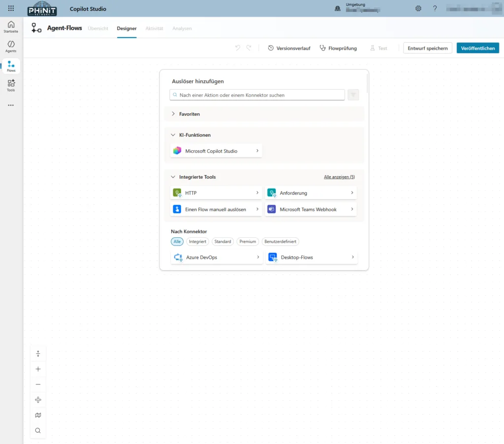Toggle the minimap on canvas controls
This screenshot has width=504, height=444.
point(38,415)
